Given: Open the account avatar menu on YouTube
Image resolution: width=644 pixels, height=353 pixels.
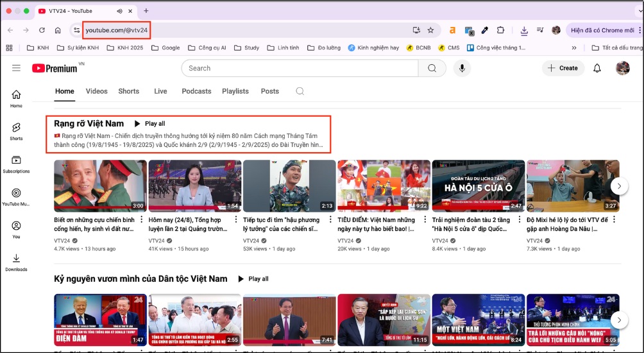Looking at the screenshot, I should pyautogui.click(x=622, y=68).
